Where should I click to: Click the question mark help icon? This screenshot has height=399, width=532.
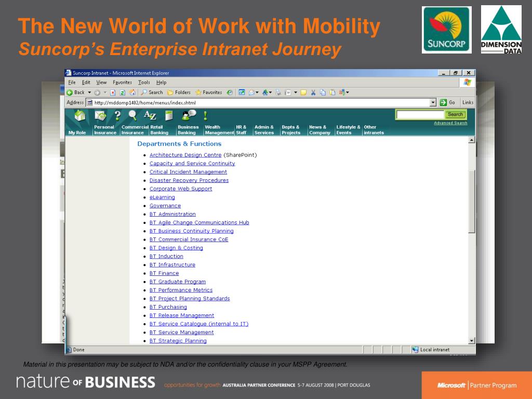click(117, 116)
